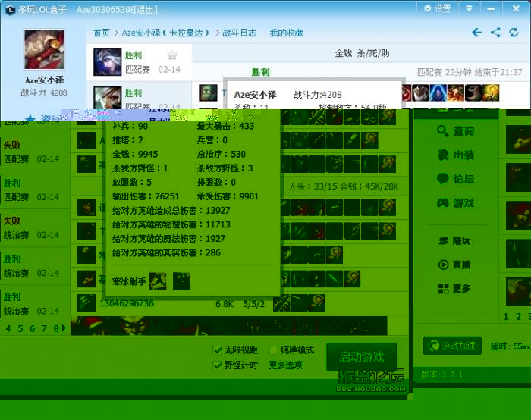Toggle the 野怪计时 checkbox
Image resolution: width=531 pixels, height=420 pixels.
218,365
